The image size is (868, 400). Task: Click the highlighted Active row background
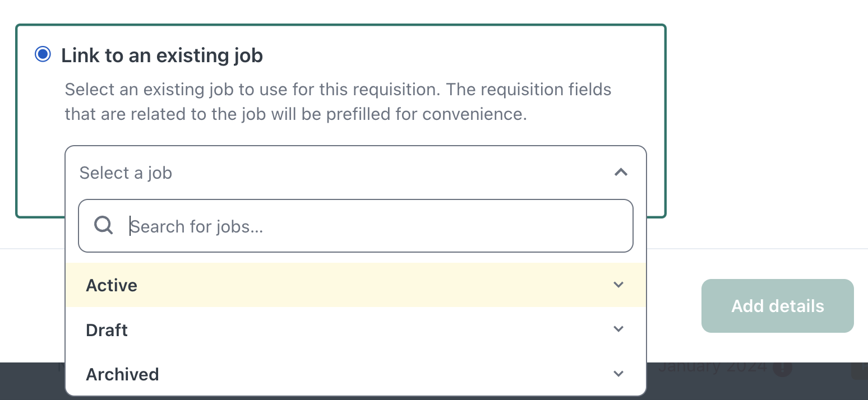355,285
